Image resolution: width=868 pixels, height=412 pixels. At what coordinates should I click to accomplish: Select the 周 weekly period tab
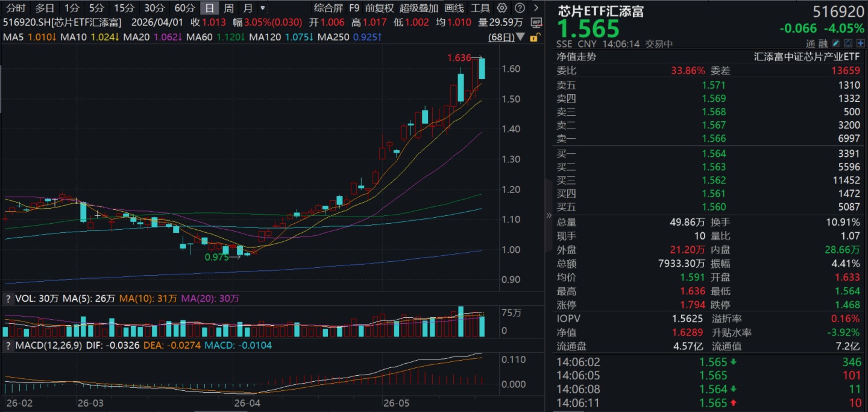tap(228, 8)
